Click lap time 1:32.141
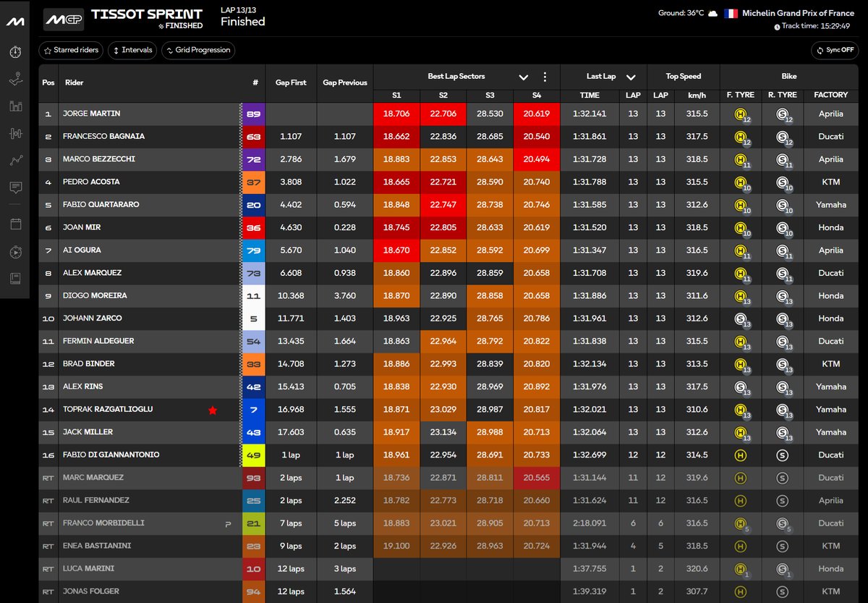The image size is (868, 603). coord(590,114)
